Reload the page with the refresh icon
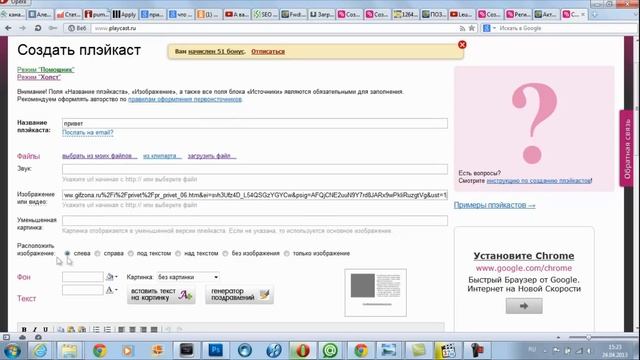This screenshot has height=360, width=640. click(x=38, y=28)
